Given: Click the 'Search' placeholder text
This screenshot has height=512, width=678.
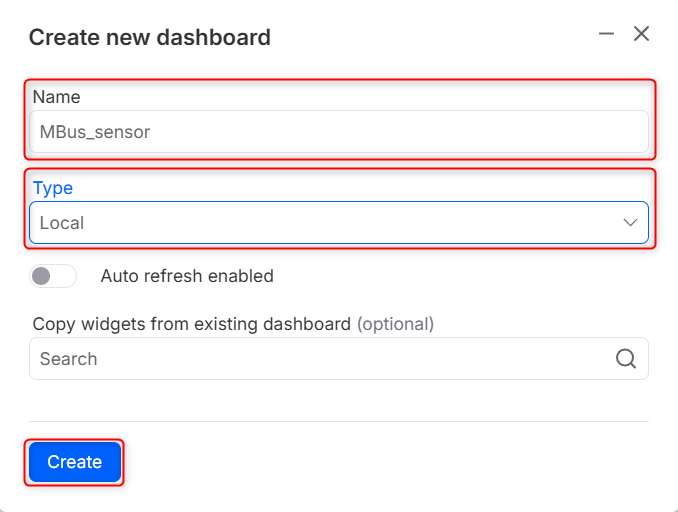Looking at the screenshot, I should 69,359.
